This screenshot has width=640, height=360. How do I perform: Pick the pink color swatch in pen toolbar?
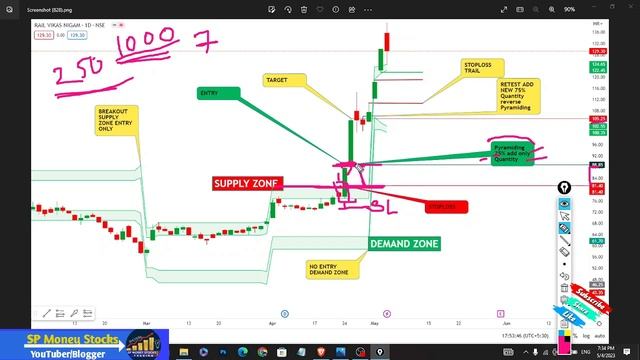tap(564, 347)
